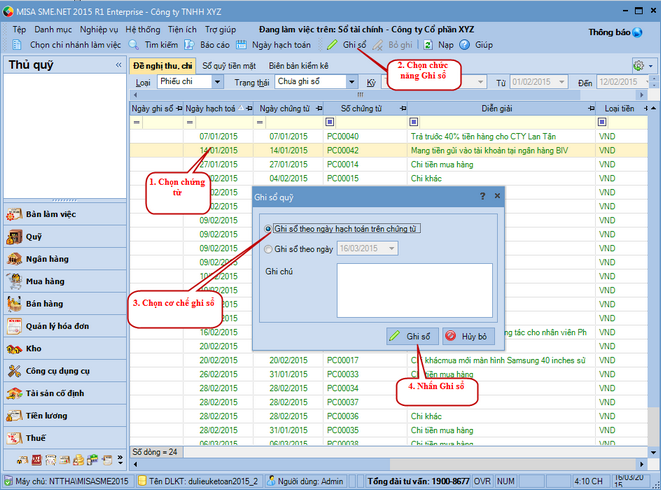
Task: Click the Chọn chi nhánh làm việc icon
Action: tap(17, 45)
